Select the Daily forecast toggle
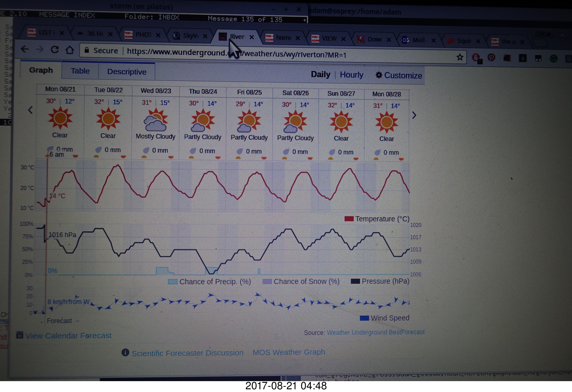This screenshot has height=392, width=572. [320, 74]
